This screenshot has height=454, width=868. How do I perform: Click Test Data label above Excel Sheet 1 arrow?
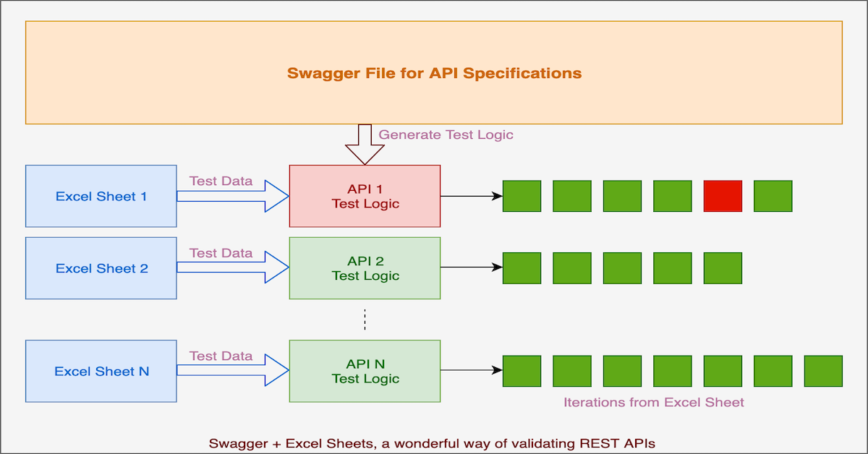click(221, 181)
